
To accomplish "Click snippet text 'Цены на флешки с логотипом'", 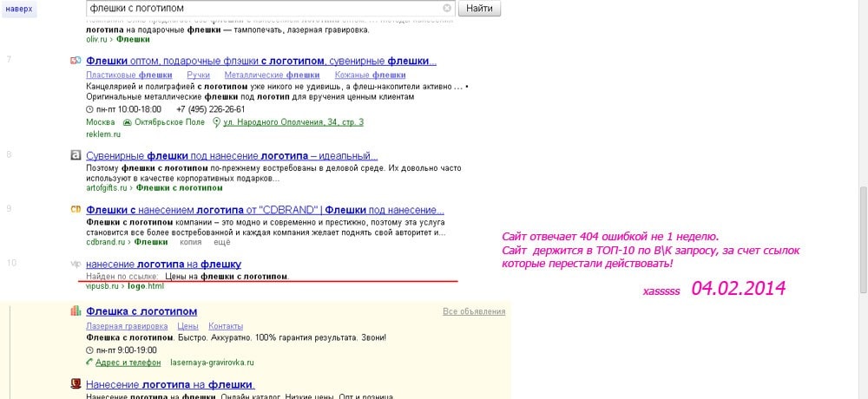I will pos(227,276).
